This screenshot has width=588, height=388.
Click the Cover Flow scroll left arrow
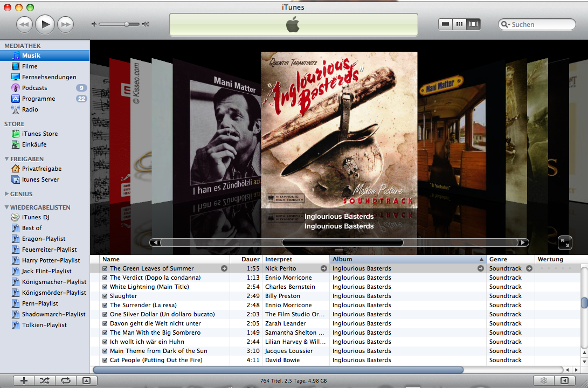tap(155, 242)
